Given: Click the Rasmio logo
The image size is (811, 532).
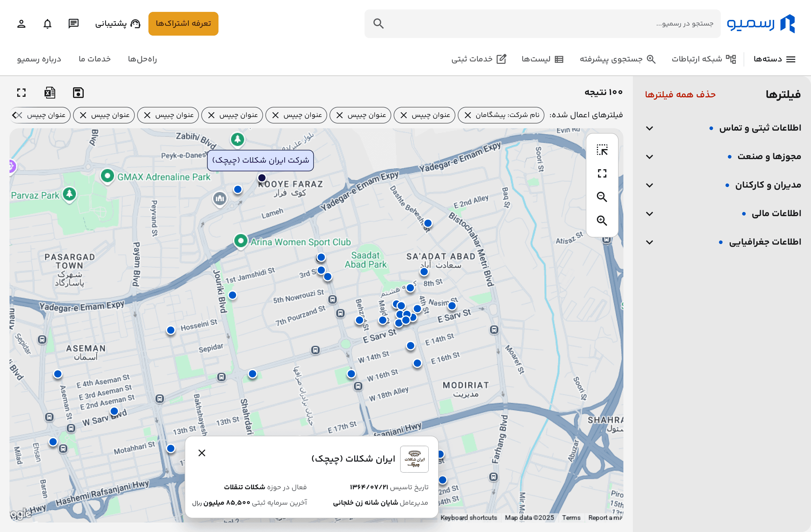Looking at the screenshot, I should click(x=761, y=23).
